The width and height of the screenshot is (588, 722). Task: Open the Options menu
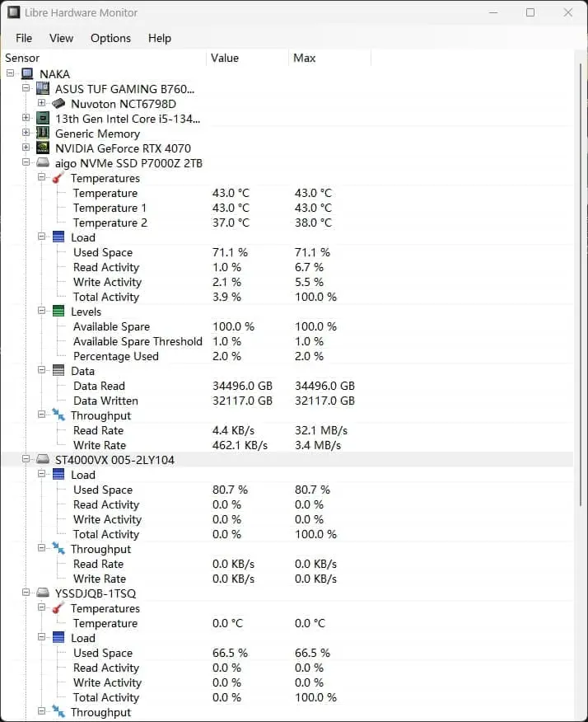(110, 38)
